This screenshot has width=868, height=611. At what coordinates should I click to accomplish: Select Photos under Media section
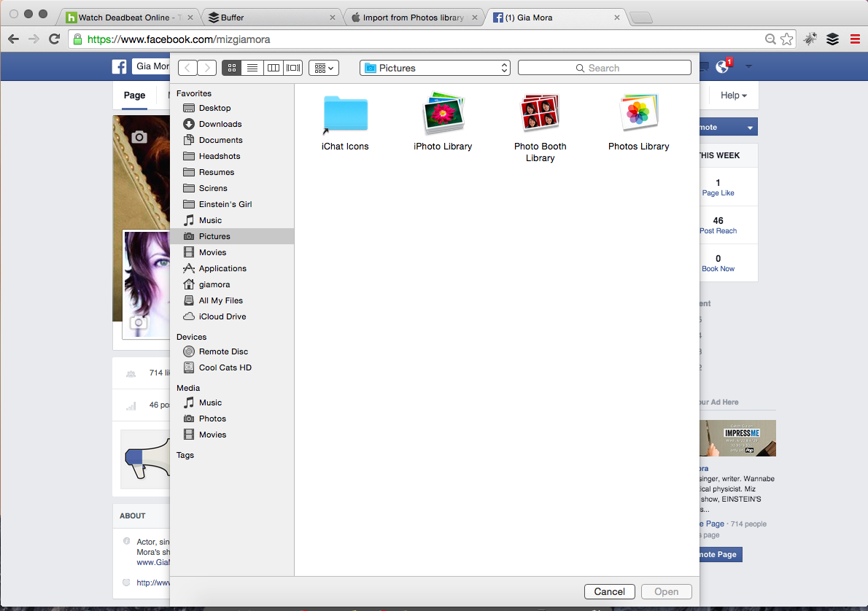233,419
